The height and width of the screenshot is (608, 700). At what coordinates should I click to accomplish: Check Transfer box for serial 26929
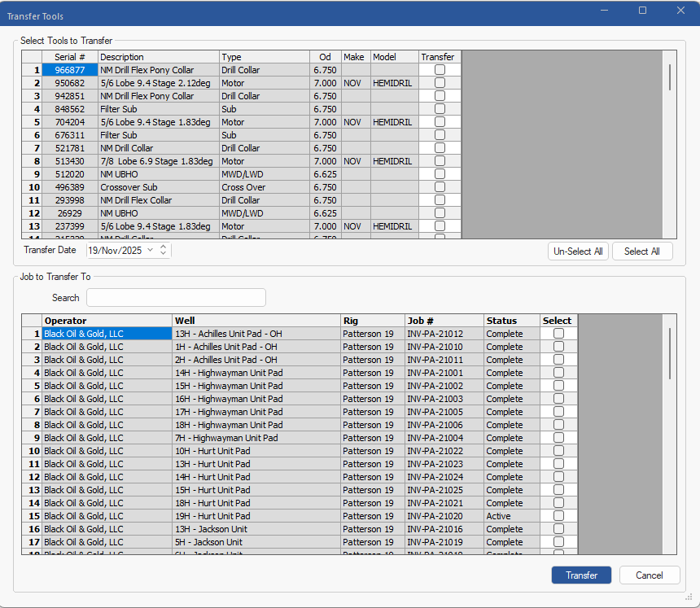(440, 213)
